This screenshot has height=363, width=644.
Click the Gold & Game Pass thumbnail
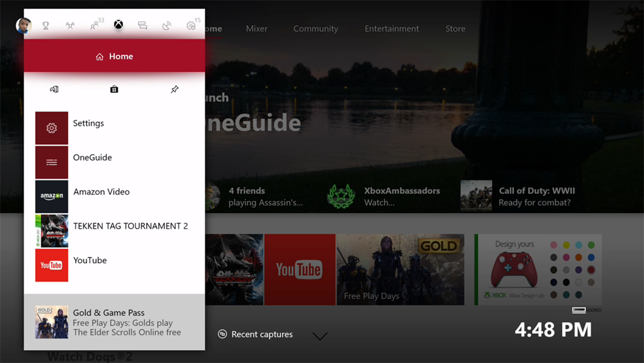(52, 322)
